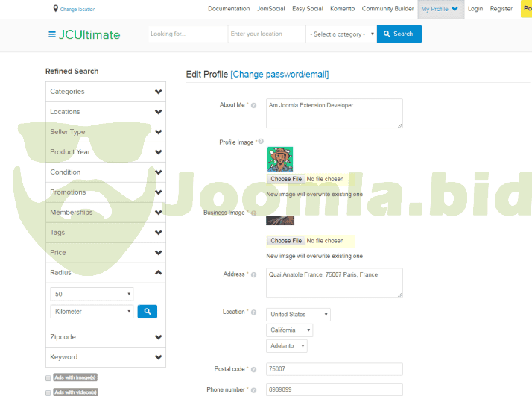
Task: Open the Documentation menu item
Action: pos(229,9)
